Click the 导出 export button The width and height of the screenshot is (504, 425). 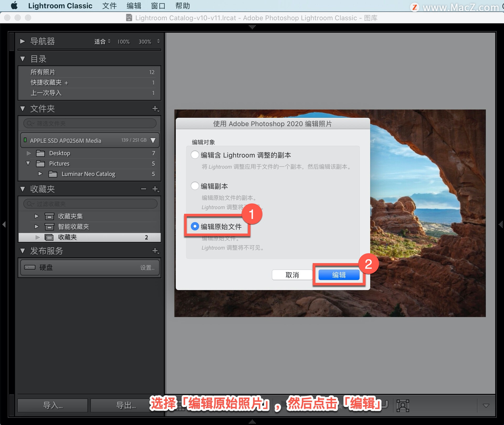pos(125,405)
